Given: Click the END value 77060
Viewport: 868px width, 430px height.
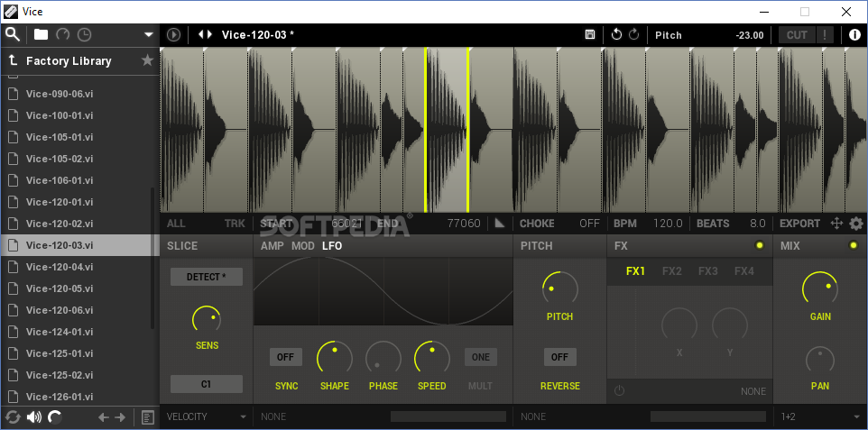Looking at the screenshot, I should [464, 224].
